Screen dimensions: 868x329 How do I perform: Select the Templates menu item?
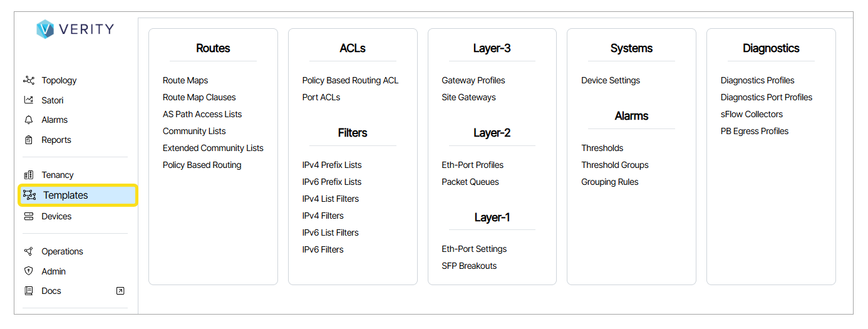[66, 196]
